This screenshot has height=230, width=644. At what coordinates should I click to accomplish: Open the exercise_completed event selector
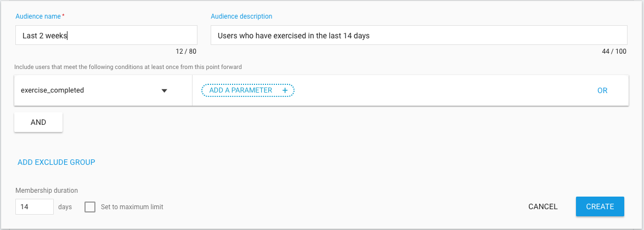click(103, 90)
